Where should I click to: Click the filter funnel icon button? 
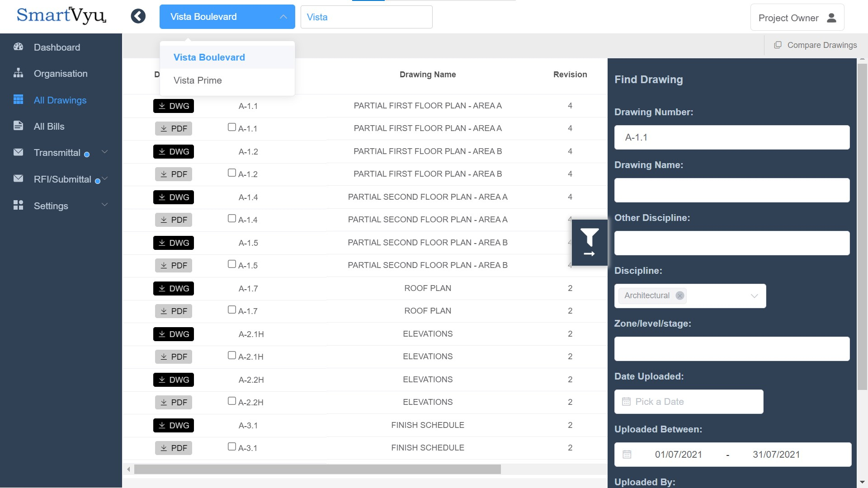tap(589, 238)
